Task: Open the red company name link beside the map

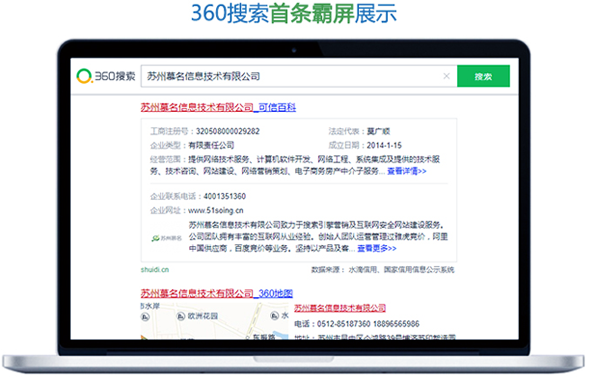Action: pos(340,308)
